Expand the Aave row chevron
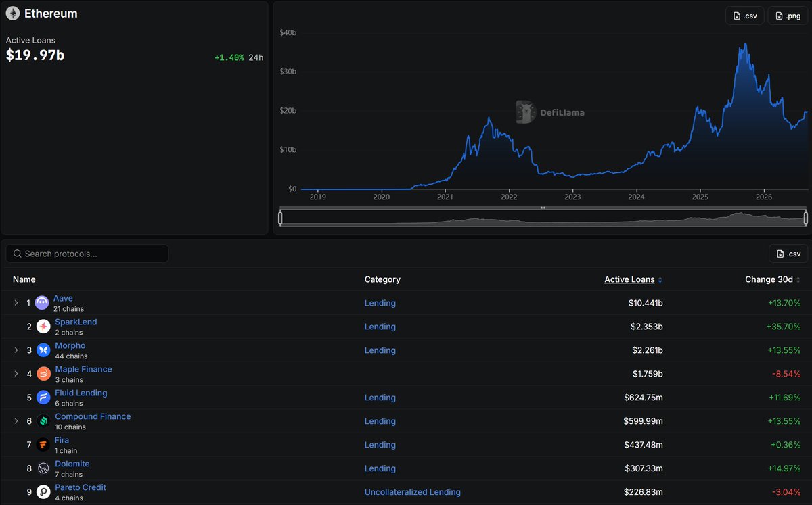The image size is (812, 505). [16, 303]
